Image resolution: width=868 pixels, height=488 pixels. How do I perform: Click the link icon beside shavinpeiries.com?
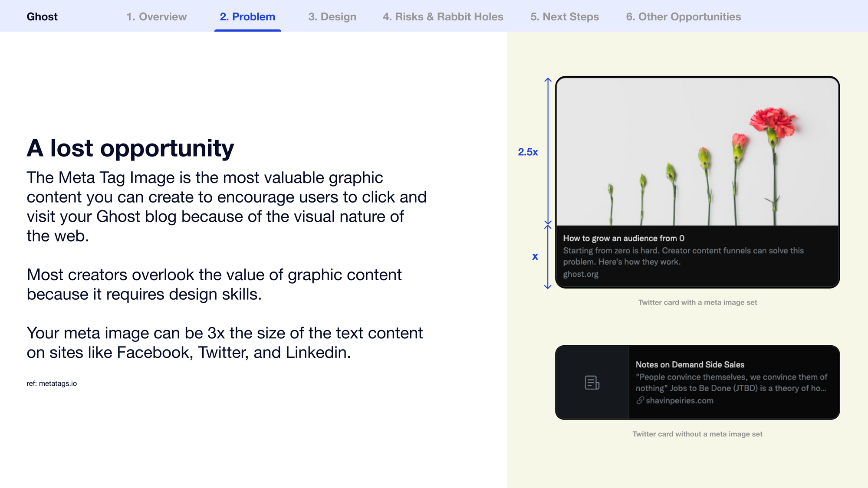click(x=640, y=400)
